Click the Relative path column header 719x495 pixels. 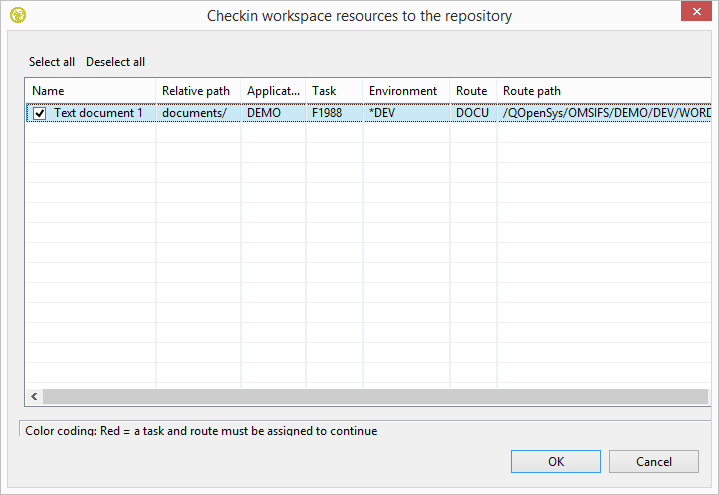click(x=197, y=91)
